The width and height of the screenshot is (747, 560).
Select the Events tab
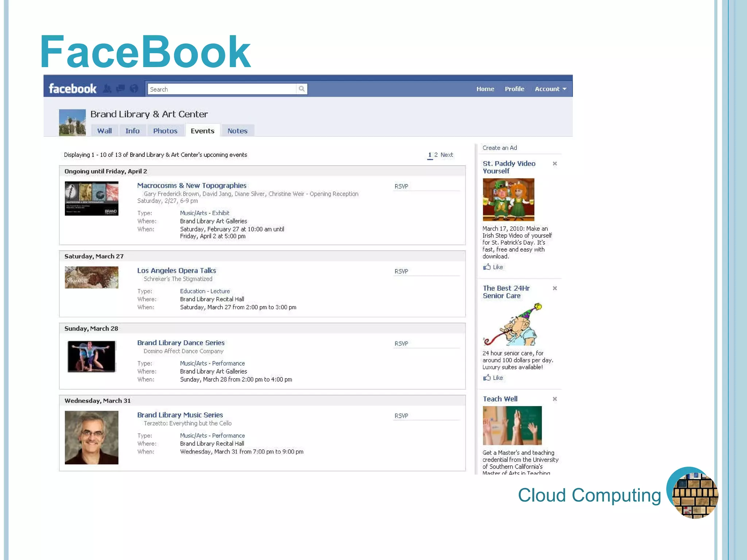202,131
